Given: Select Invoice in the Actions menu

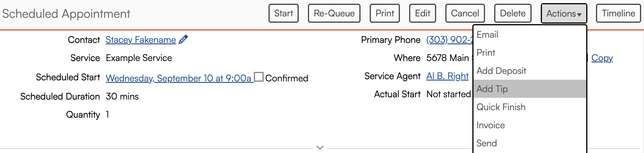Looking at the screenshot, I should tap(490, 125).
